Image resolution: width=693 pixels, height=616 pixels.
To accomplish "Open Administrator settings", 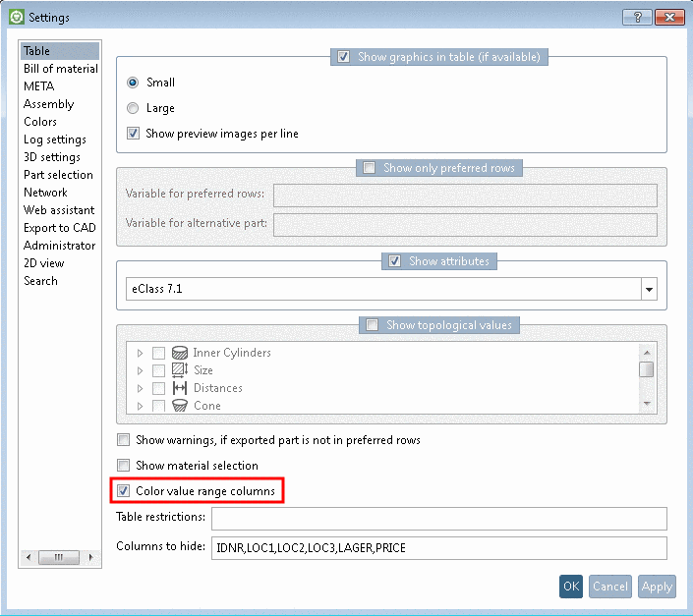I will point(59,246).
